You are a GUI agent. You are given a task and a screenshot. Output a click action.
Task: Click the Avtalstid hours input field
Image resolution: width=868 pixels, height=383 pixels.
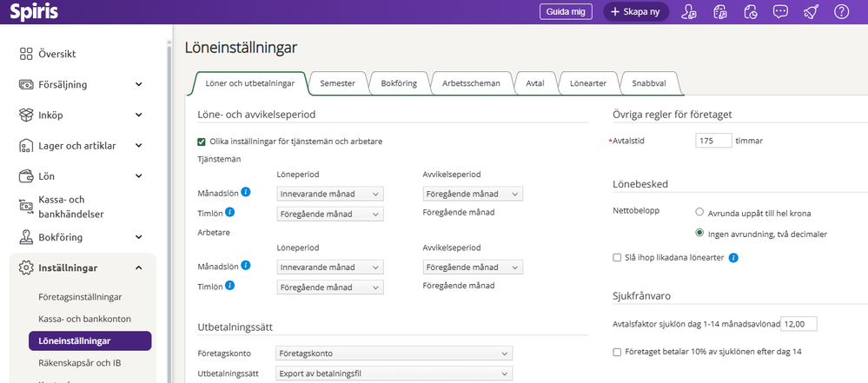click(713, 141)
